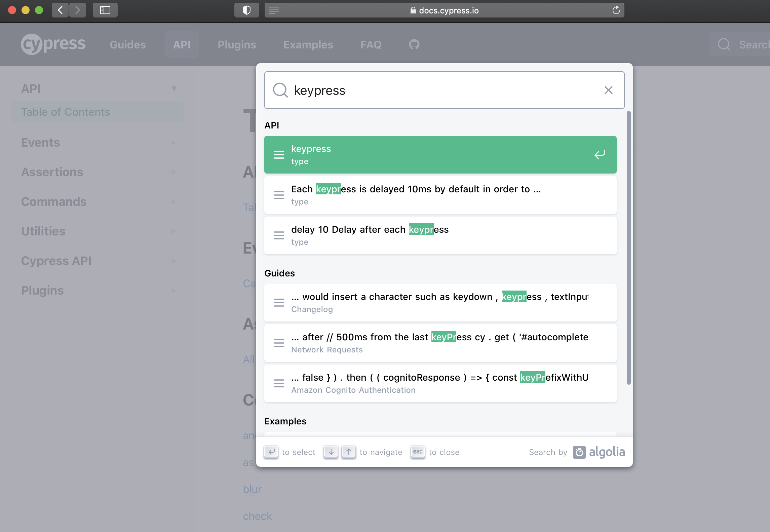Open the sidebar toggle icon in Safari toolbar

pos(105,10)
